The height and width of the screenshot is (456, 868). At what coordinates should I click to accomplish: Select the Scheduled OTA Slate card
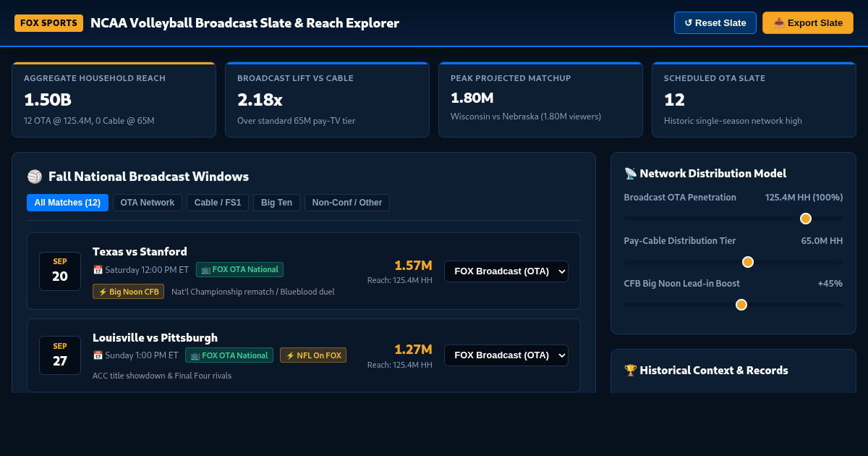[754, 100]
